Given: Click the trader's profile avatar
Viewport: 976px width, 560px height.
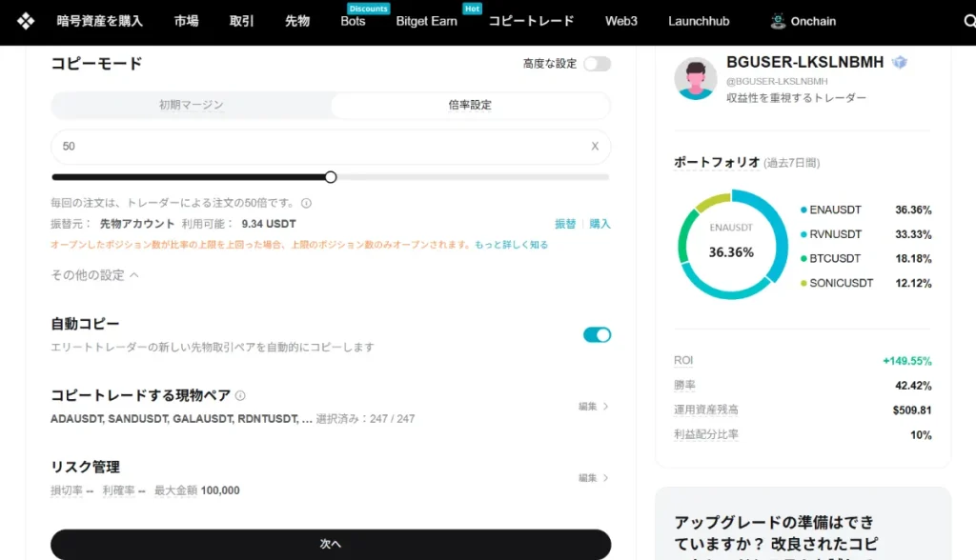Looking at the screenshot, I should pos(696,79).
